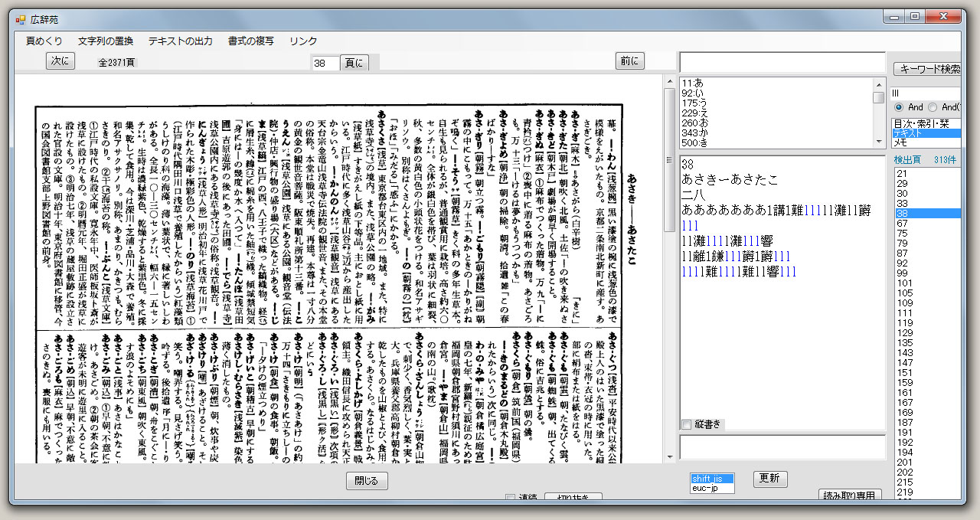Select the And( radio button

pyautogui.click(x=933, y=106)
